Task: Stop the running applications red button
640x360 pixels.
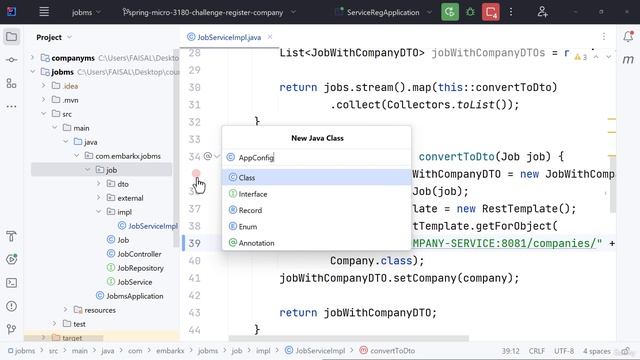Action: (491, 12)
